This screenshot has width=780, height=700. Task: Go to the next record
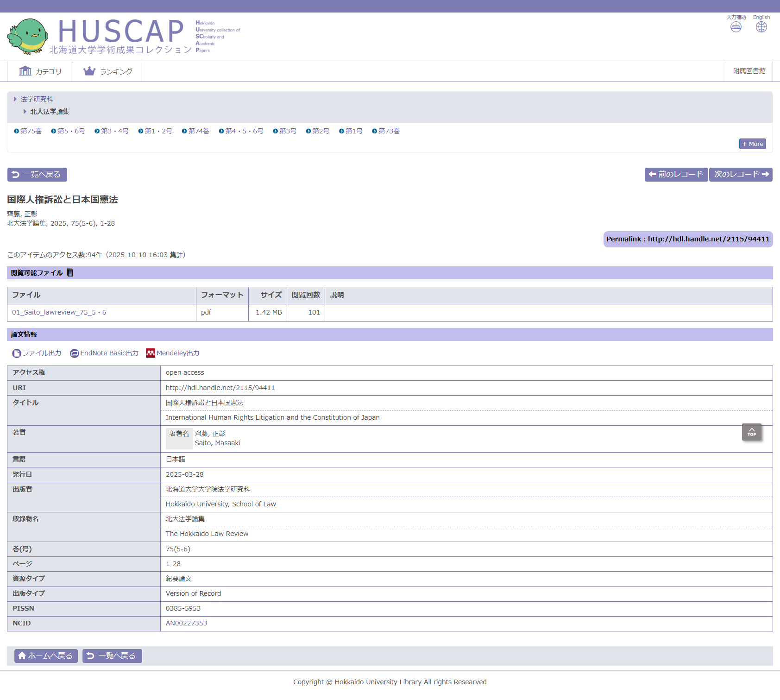pyautogui.click(x=741, y=175)
